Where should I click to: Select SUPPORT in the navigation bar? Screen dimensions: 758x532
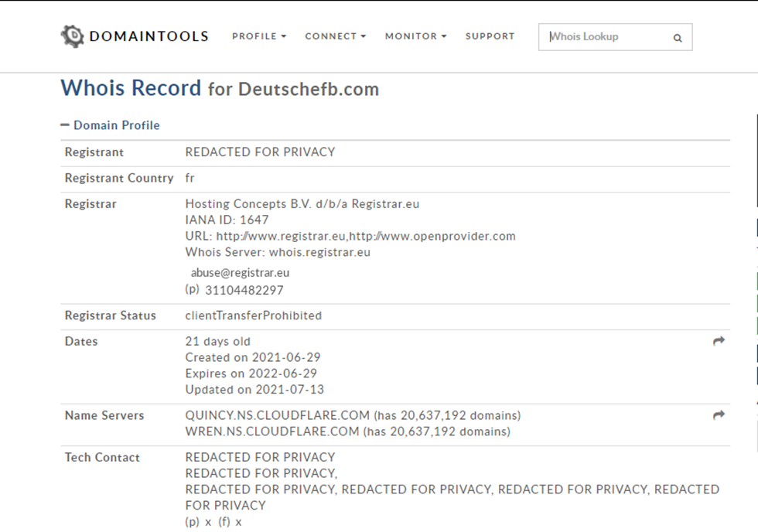pos(490,36)
